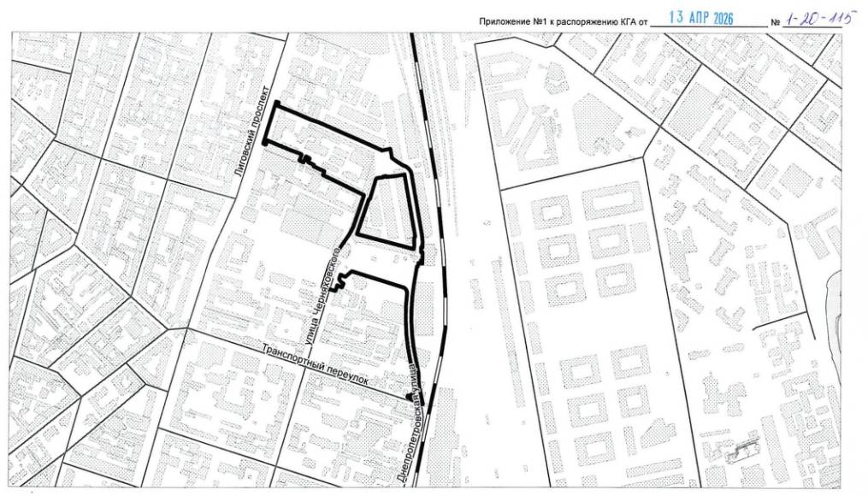The image size is (868, 496).
Task: Click the small detailed building in the bottom-right corner
Action: [741, 450]
